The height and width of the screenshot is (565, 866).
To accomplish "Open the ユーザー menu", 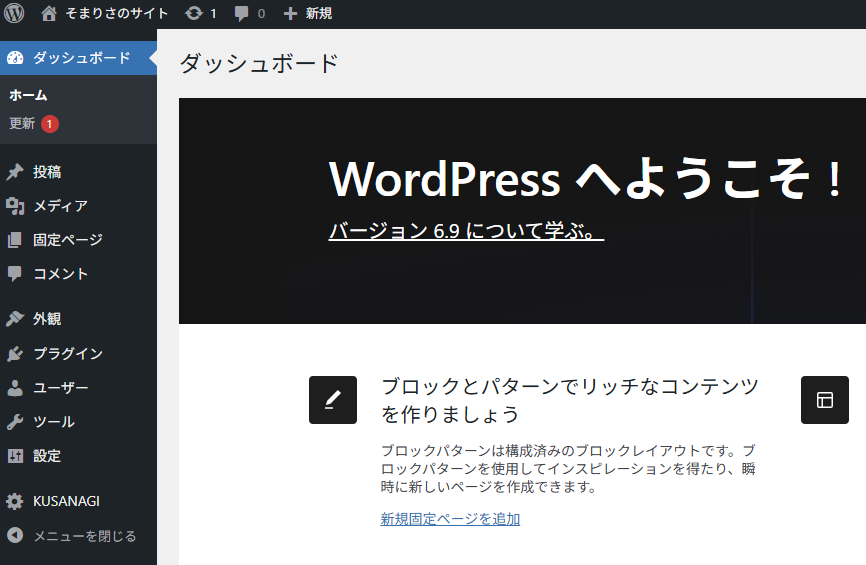I will (60, 388).
